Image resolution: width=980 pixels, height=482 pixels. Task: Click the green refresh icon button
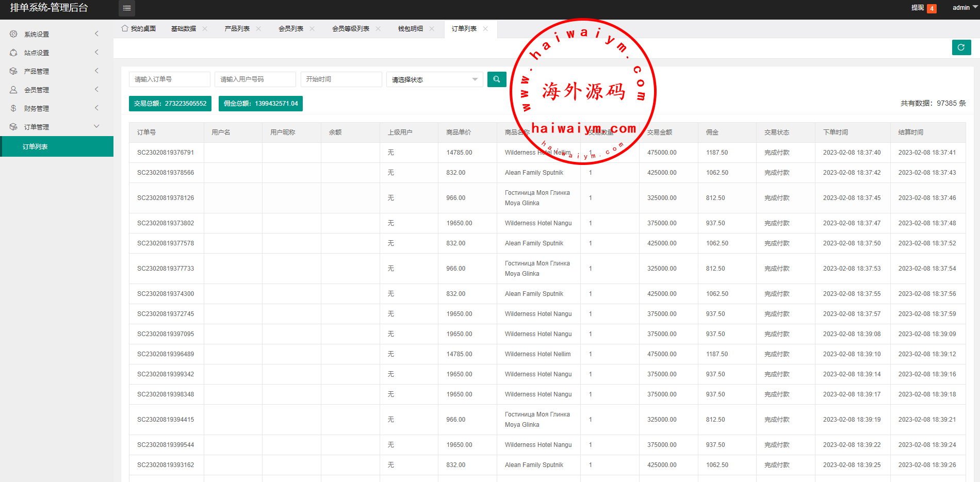pyautogui.click(x=961, y=47)
